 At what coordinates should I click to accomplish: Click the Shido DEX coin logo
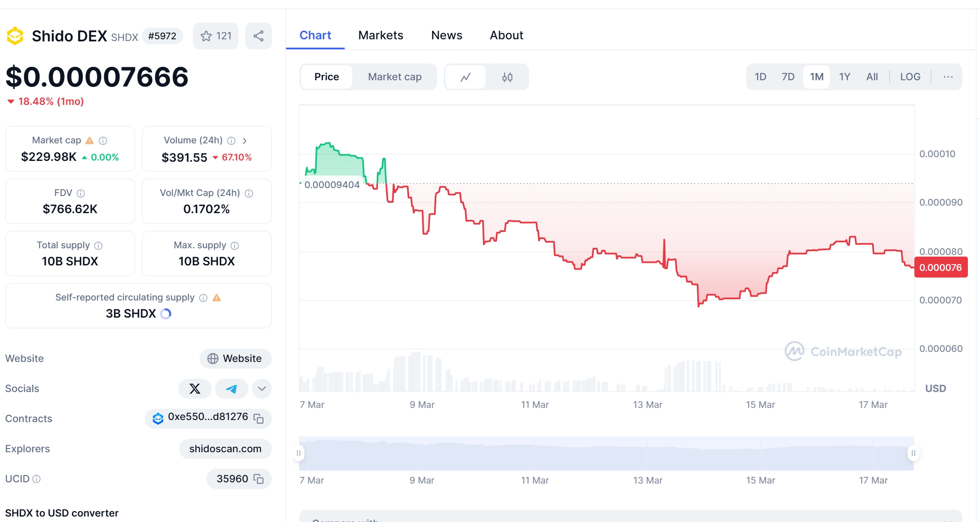[x=15, y=36]
